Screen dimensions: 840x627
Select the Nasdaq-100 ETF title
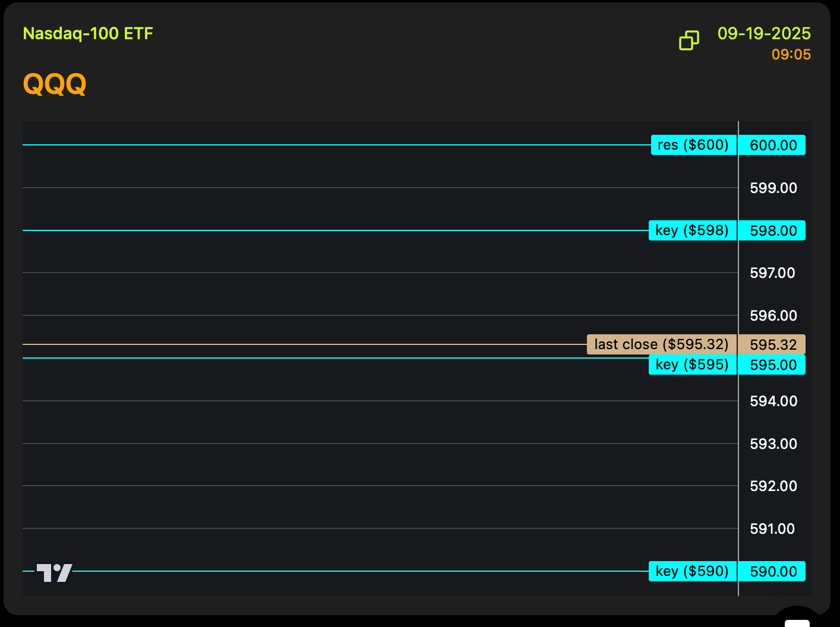pos(88,33)
